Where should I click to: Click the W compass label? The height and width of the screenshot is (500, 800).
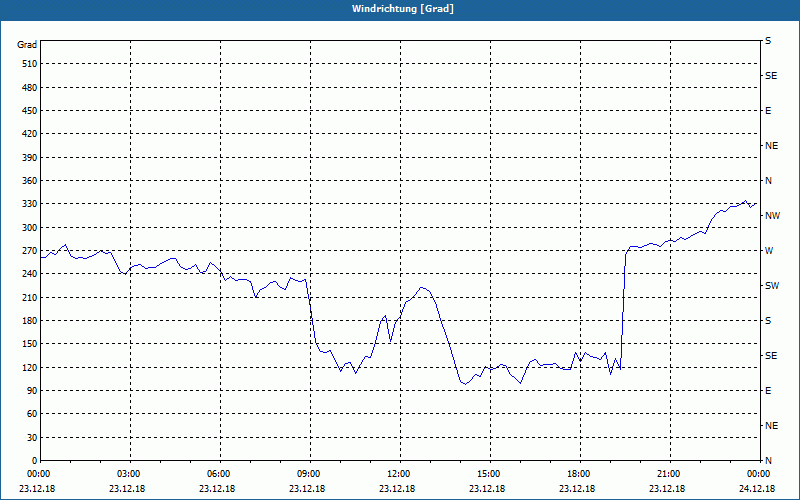(x=769, y=251)
